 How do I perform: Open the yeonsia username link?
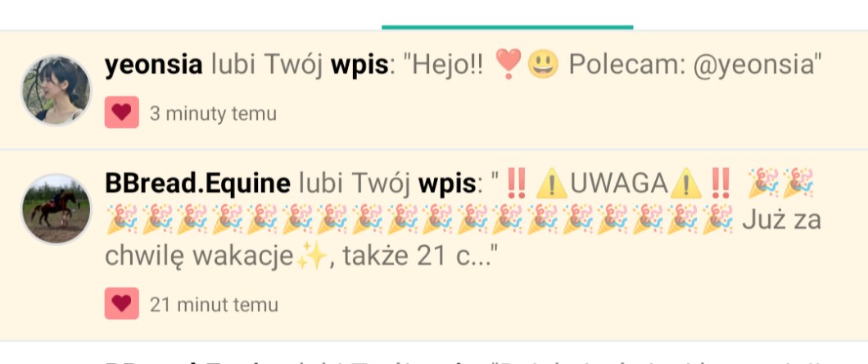(153, 66)
